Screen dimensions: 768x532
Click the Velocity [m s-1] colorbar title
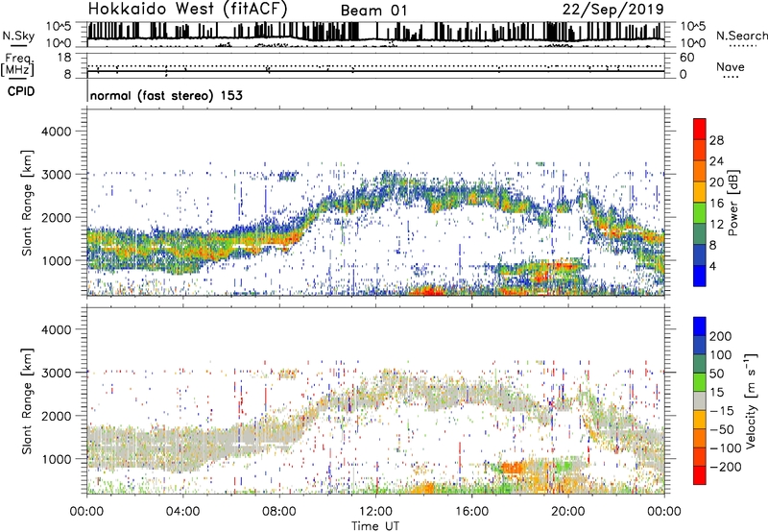[751, 401]
